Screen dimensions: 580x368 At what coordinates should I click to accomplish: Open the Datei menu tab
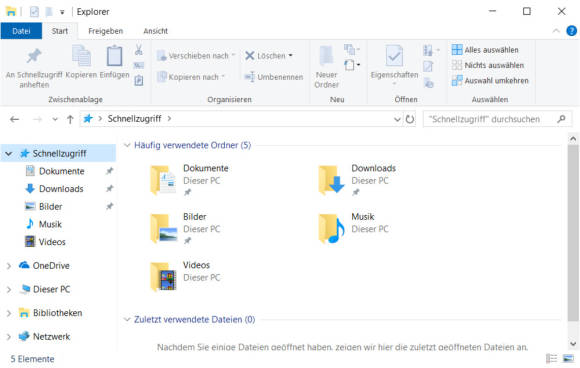click(21, 31)
